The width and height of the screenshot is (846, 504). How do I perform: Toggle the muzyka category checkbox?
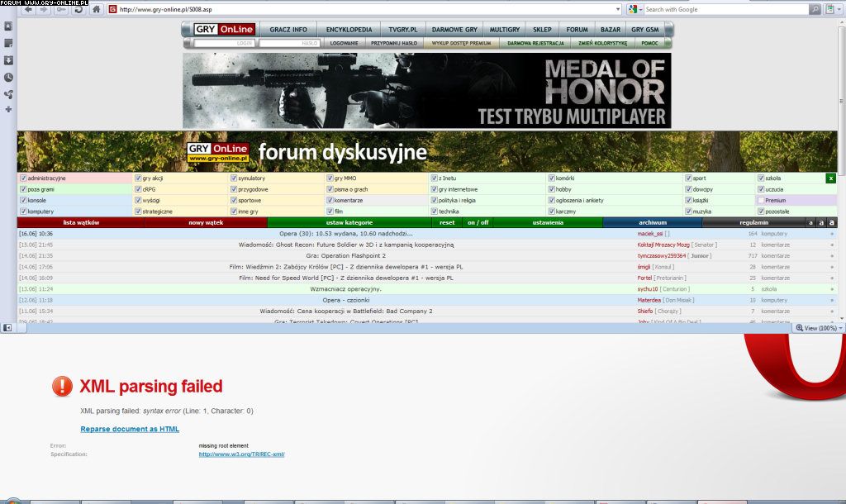tap(688, 212)
